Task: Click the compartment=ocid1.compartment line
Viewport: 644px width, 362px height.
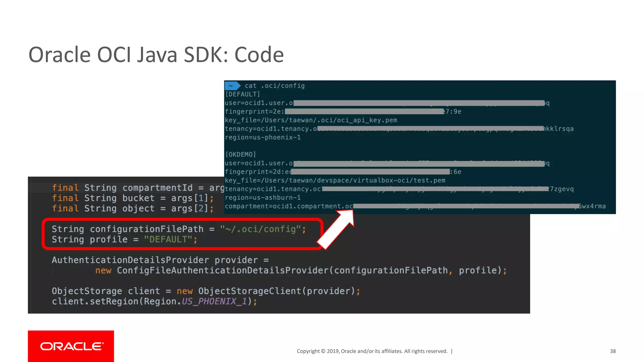Action: [x=415, y=206]
